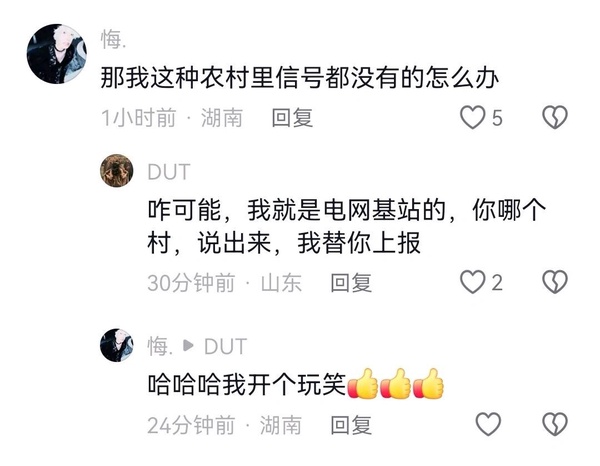The width and height of the screenshot is (600, 466).
Task: Open the username 悔. on top comment
Action: click(x=114, y=40)
